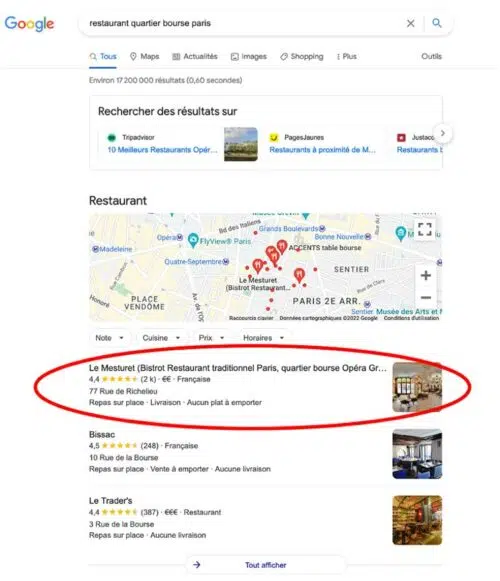The height and width of the screenshot is (581, 500).
Task: Open the Bissac restaurant photo thumbnail
Action: (417, 454)
